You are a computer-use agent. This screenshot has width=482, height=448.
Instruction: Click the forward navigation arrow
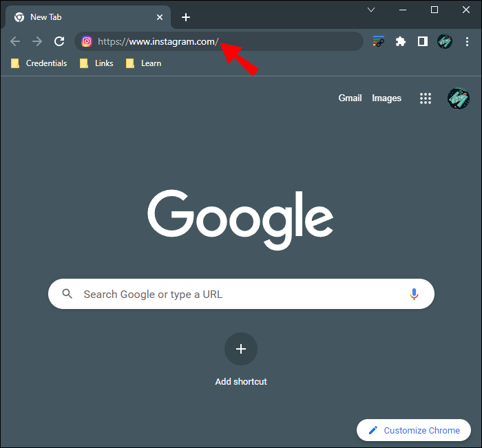click(x=37, y=41)
